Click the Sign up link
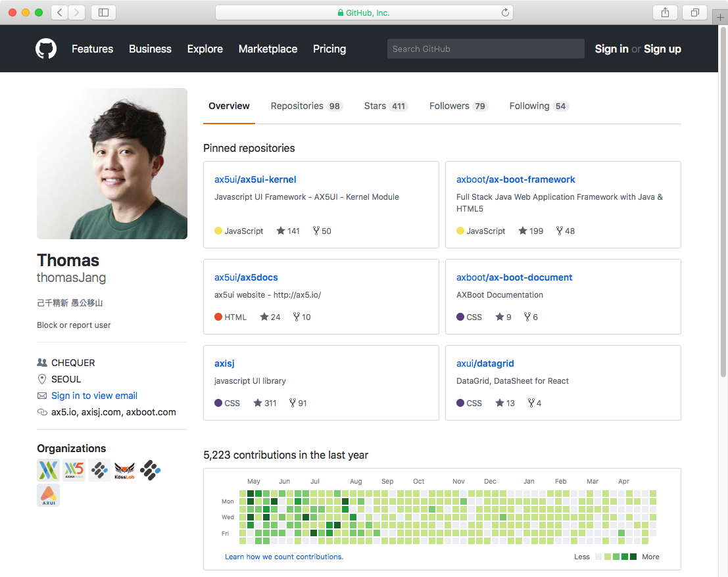Screen dimensions: 728x577 [662, 49]
